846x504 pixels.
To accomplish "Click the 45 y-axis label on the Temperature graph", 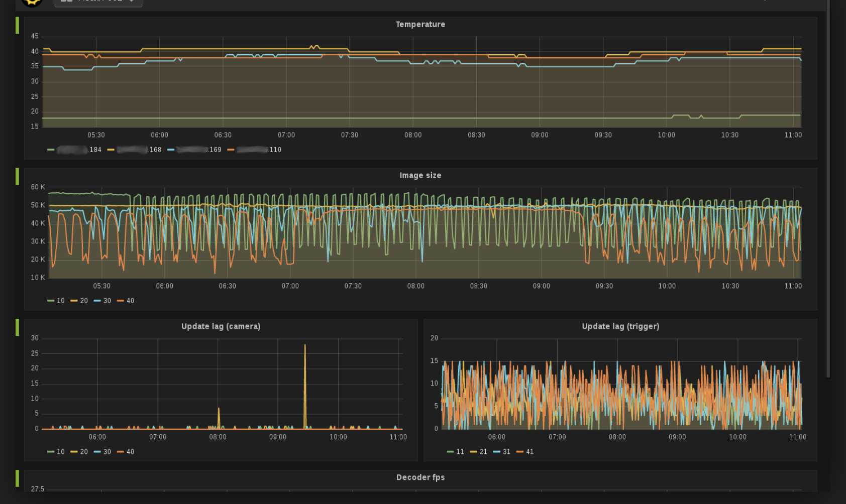I will tap(35, 36).
